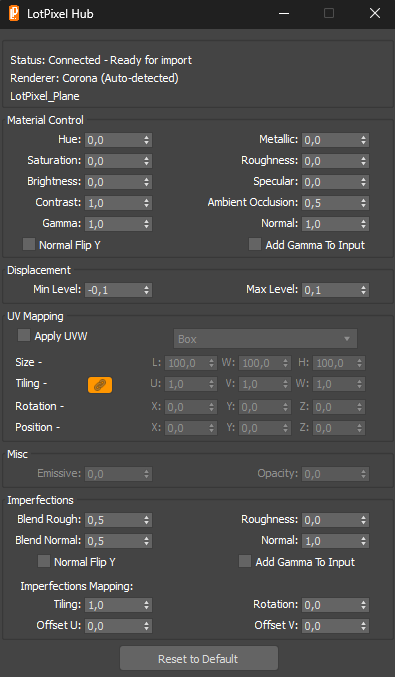The image size is (395, 677).
Task: Click the 'Imperfections Mapping:' label
Action: coord(77,586)
